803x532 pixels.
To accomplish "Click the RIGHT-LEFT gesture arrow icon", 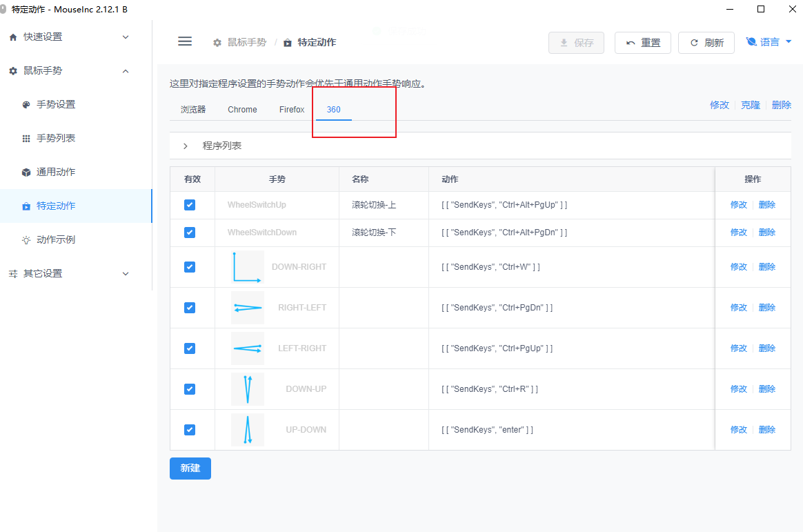I will (247, 307).
